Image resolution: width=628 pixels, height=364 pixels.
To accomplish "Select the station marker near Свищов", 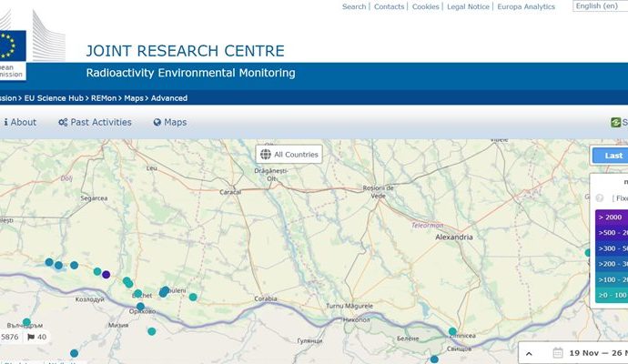I will [x=434, y=359].
